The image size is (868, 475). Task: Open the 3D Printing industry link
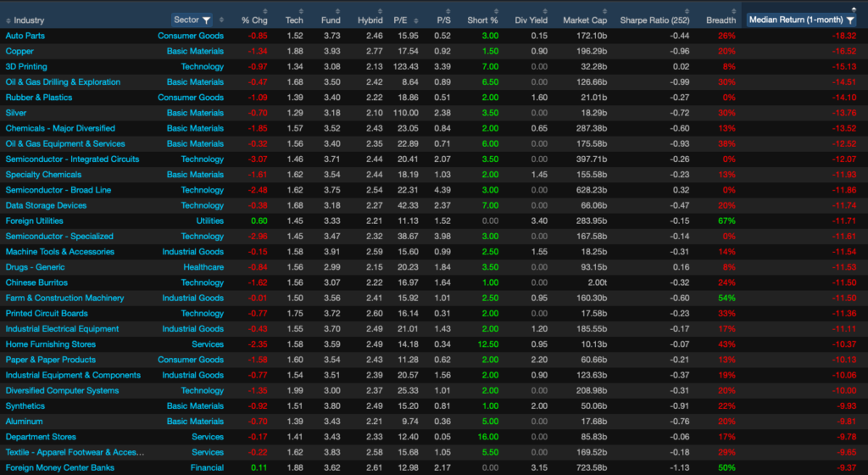point(26,66)
